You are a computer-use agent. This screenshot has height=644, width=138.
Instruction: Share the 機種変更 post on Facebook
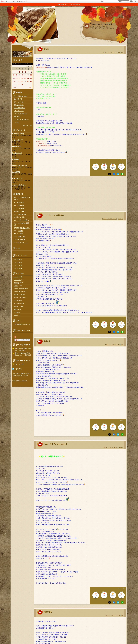pyautogui.click(x=114, y=435)
